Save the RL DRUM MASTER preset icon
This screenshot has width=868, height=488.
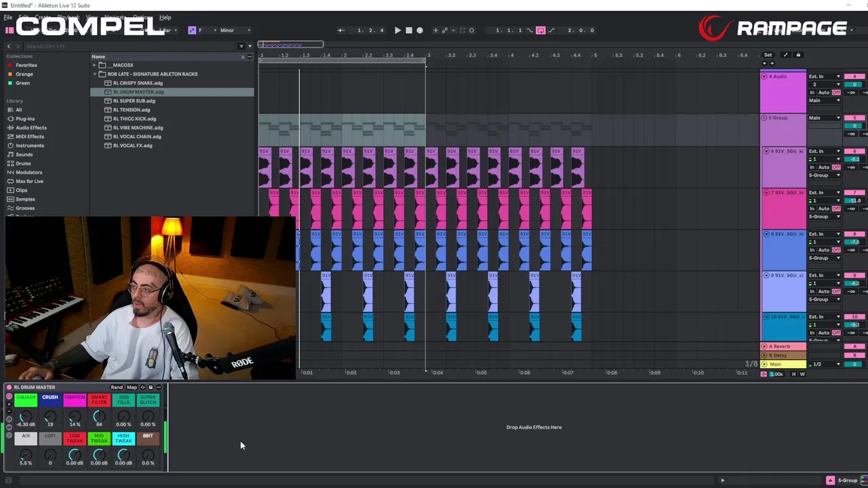tap(151, 388)
